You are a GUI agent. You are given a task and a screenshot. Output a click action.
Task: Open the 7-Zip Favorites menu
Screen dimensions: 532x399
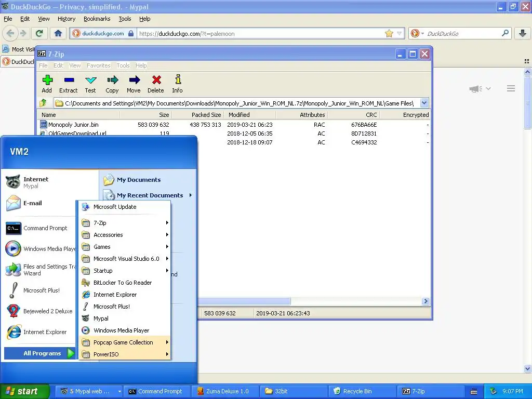(x=98, y=65)
